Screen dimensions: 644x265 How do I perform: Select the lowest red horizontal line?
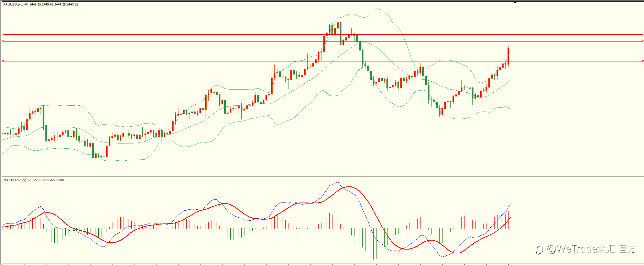[323, 61]
